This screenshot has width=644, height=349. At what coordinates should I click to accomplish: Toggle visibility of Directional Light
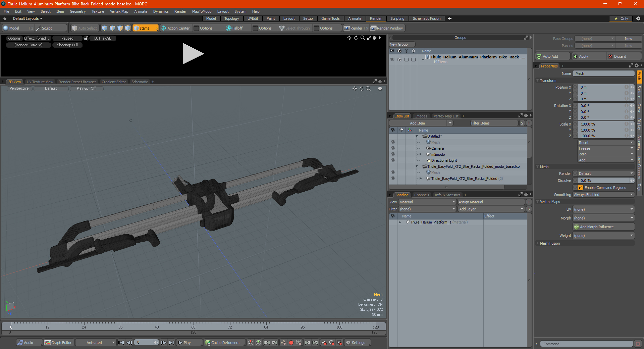(393, 160)
